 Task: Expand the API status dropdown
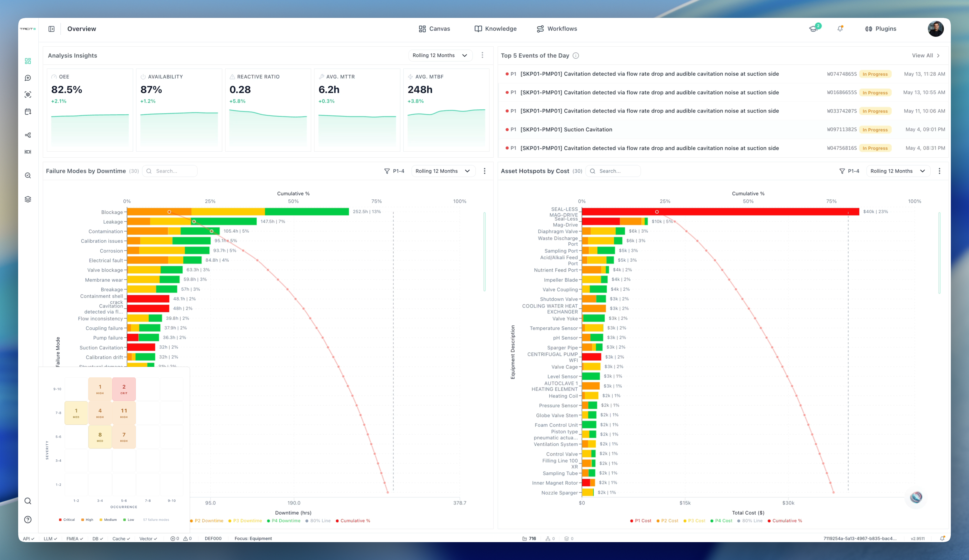[29, 538]
